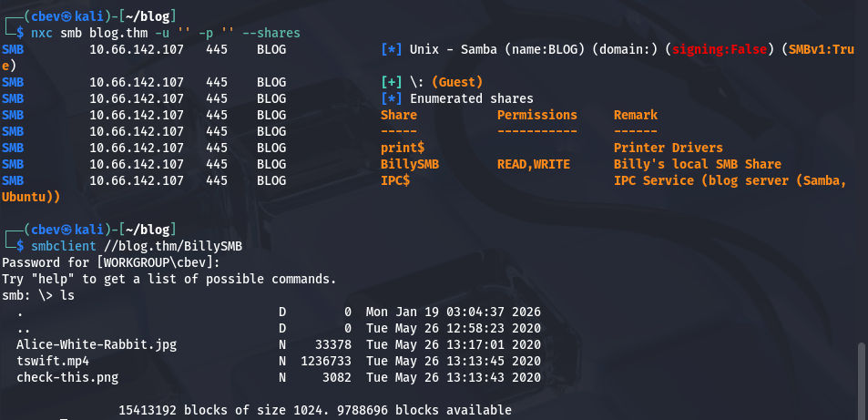Click the Permissions column header
868x420 pixels.
(x=536, y=115)
